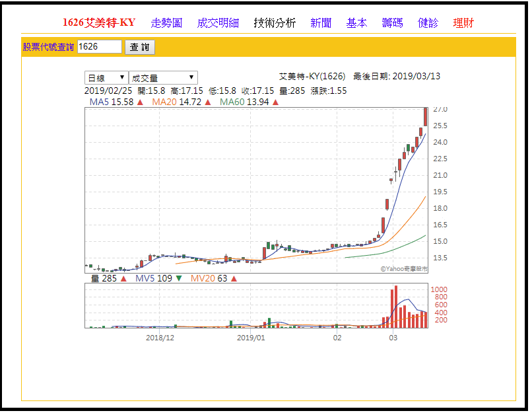Click the red up-arrow beside MA5 value

click(x=140, y=102)
